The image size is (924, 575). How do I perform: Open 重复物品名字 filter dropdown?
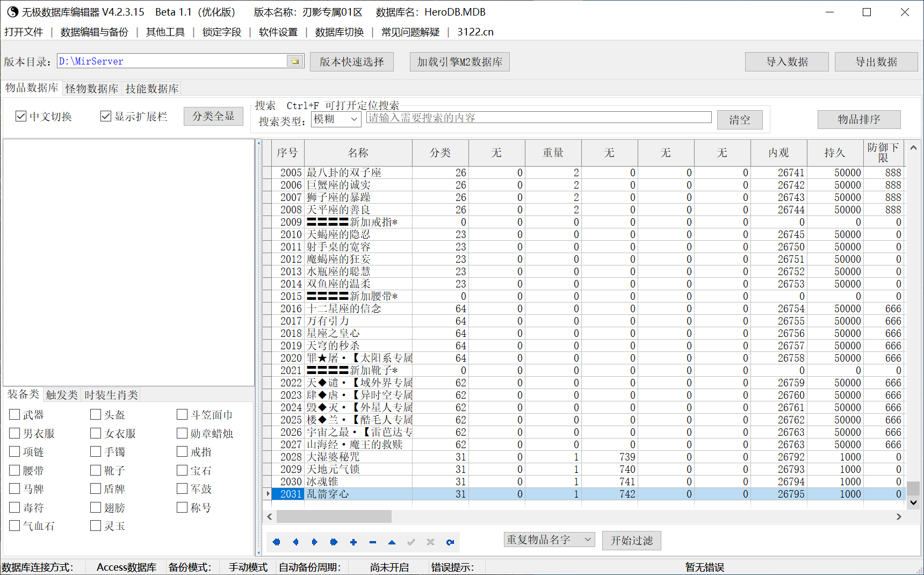point(549,540)
